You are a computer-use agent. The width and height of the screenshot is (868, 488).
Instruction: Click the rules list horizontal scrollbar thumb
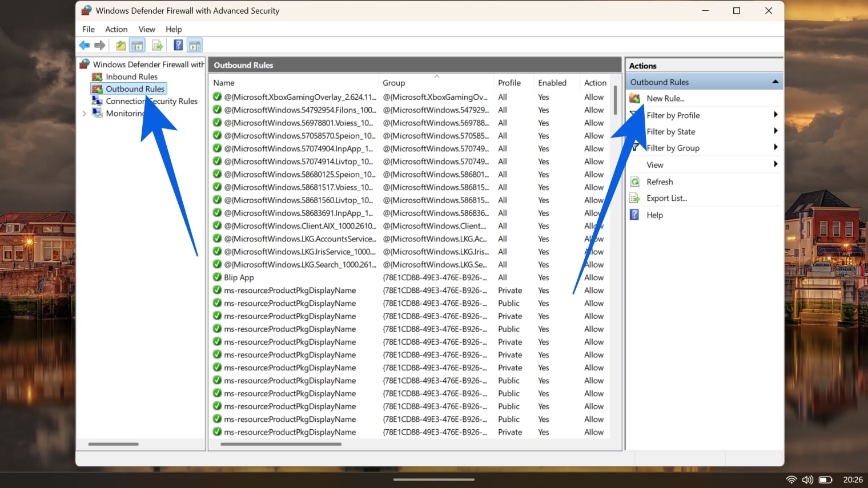(x=281, y=444)
